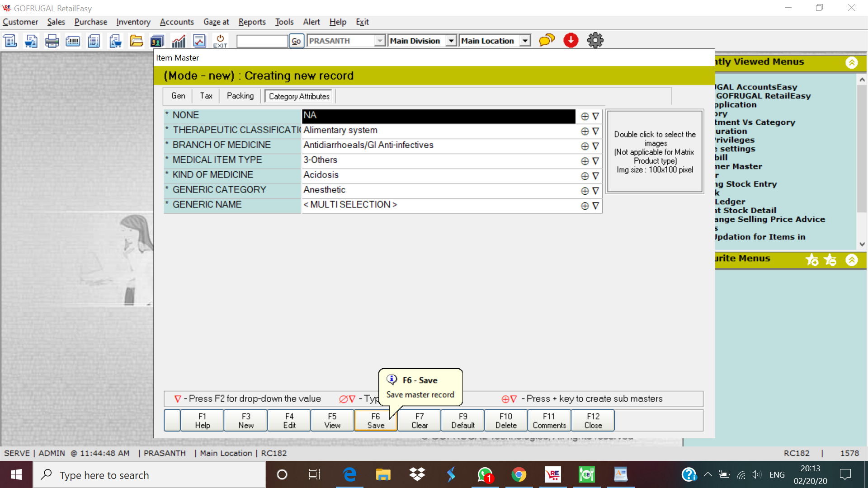This screenshot has height=488, width=868.
Task: Click plus icon beside KIND OF MEDICINE
Action: coord(585,176)
